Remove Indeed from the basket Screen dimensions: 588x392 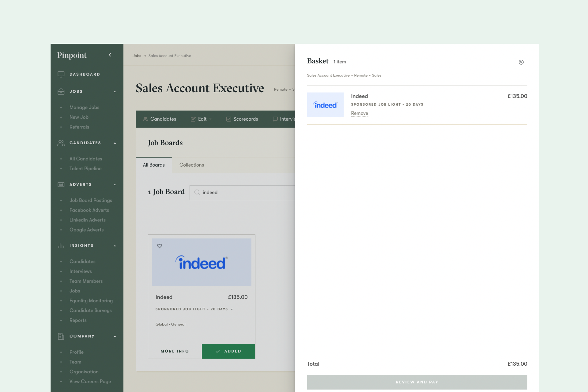[x=359, y=113]
